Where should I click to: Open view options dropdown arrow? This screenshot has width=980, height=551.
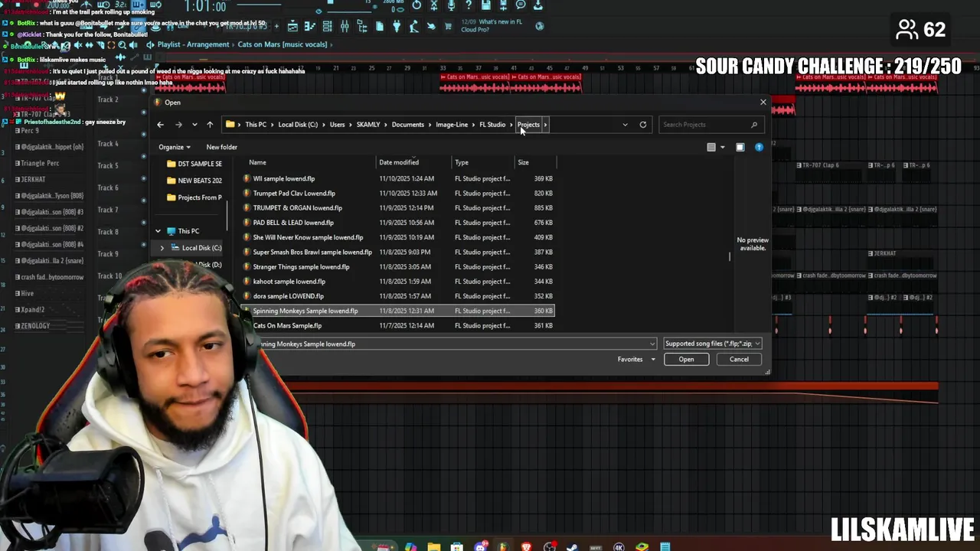click(x=722, y=147)
